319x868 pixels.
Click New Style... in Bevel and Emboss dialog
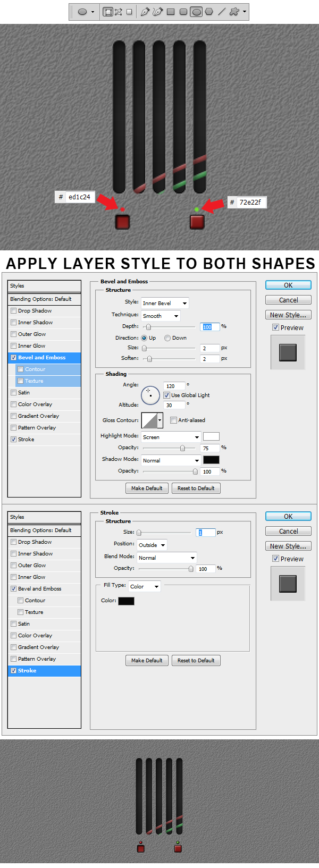coord(288,315)
